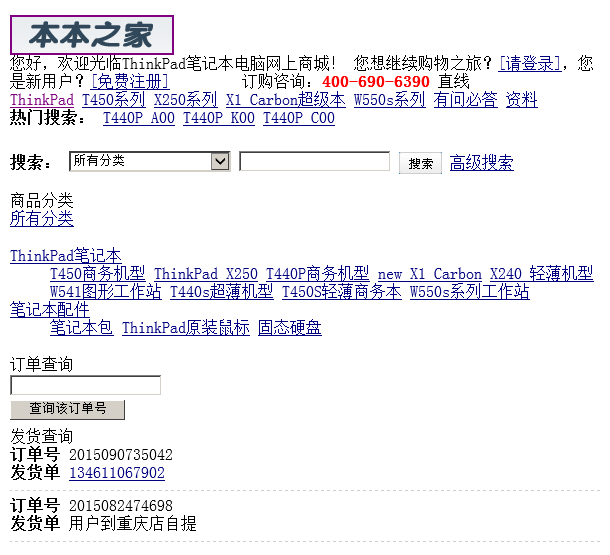Open the ThinkPad原装鼠标 subcategory
Viewport: 610px width, 555px height.
coord(186,327)
